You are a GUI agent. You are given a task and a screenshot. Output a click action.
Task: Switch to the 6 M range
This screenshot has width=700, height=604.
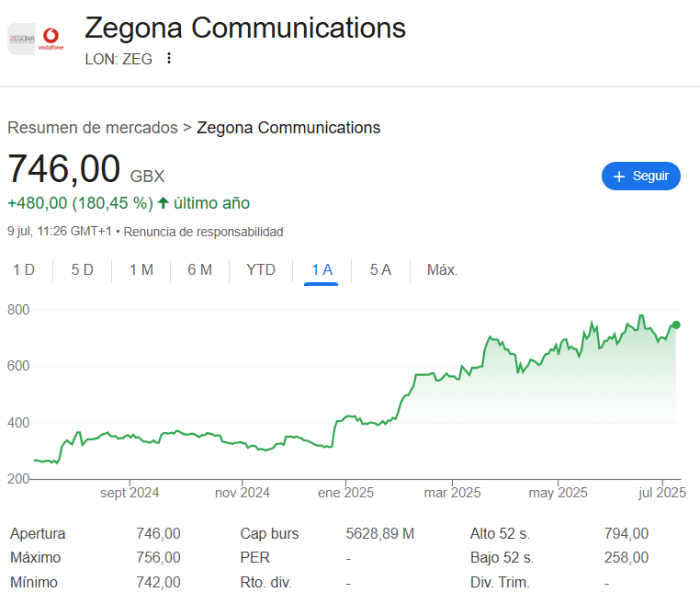pos(199,269)
